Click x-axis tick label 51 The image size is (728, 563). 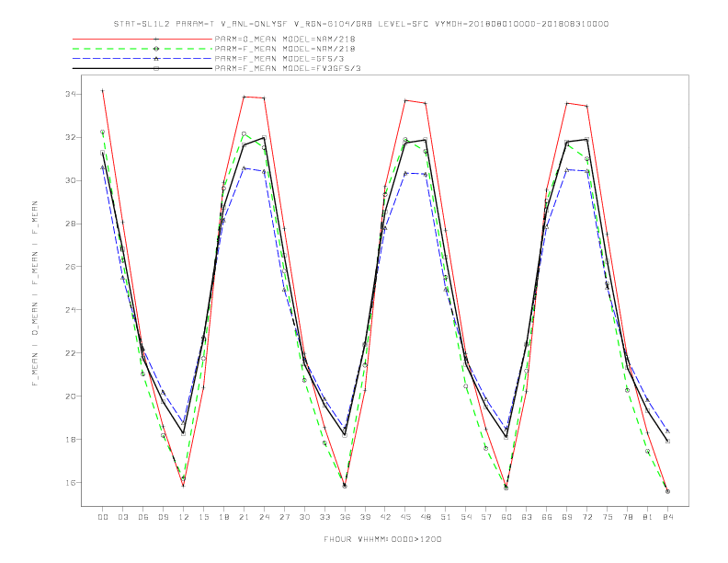click(x=446, y=517)
